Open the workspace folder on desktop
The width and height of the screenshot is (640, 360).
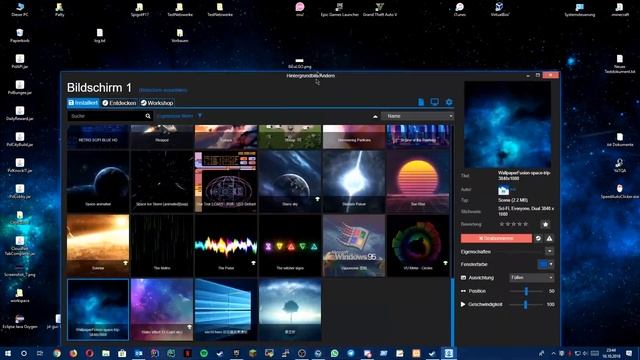tap(20, 296)
